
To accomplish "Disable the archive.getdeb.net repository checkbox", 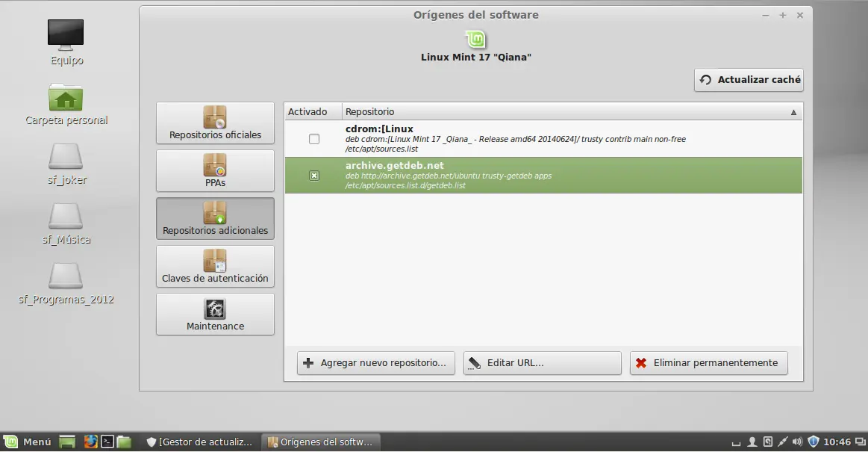I will [314, 176].
